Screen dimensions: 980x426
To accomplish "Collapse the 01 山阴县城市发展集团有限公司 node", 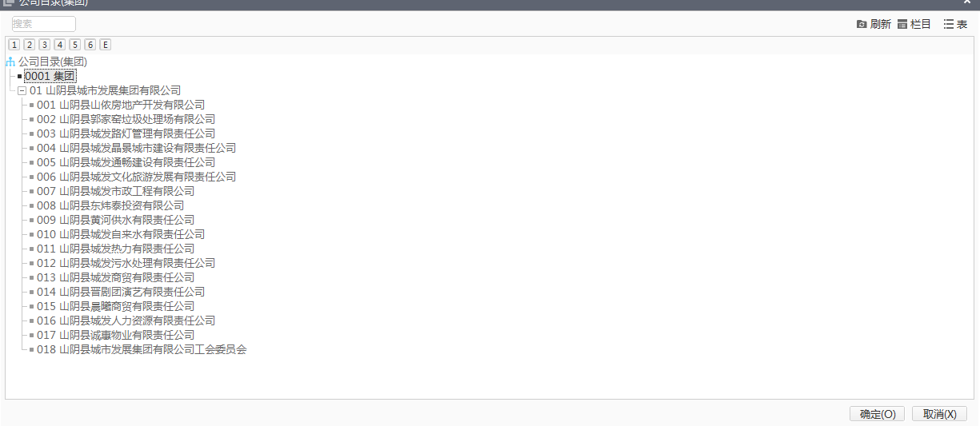I will (22, 91).
